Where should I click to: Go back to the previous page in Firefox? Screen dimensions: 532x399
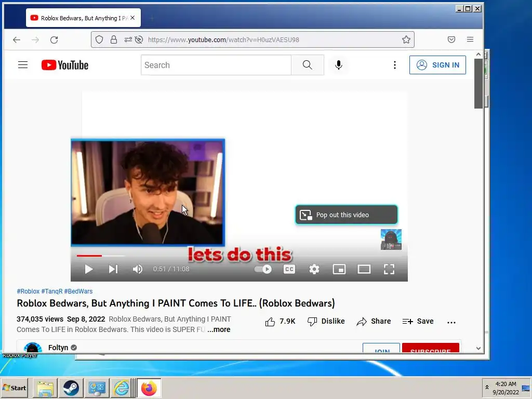[17, 39]
